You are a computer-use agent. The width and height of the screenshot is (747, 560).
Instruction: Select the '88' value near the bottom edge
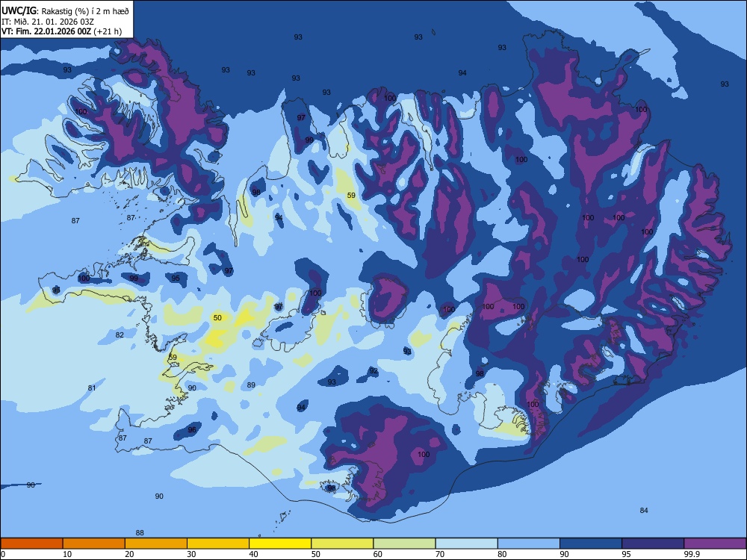(x=140, y=533)
